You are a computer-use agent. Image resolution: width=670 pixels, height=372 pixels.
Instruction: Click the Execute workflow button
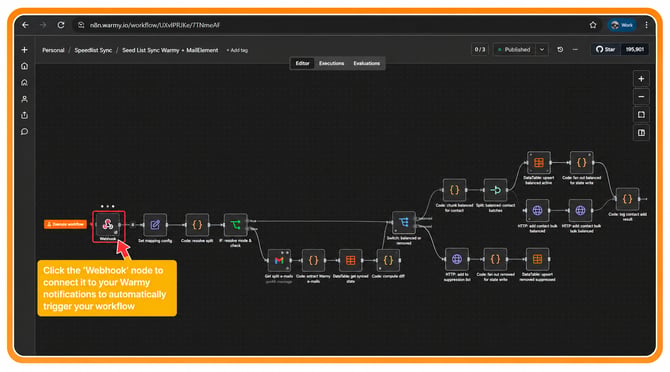tap(65, 224)
